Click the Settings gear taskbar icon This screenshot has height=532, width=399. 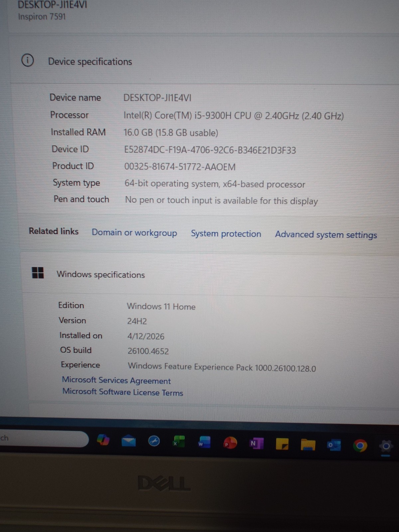386,446
